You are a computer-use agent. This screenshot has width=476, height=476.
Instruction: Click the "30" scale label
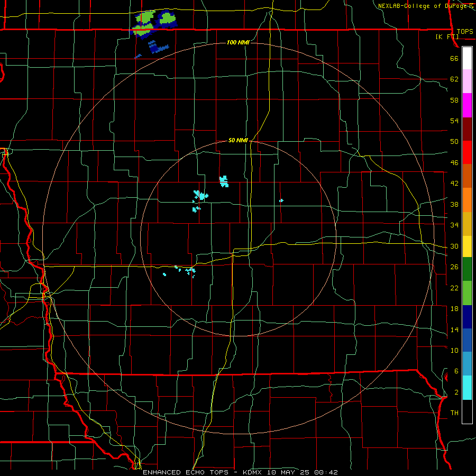point(454,246)
